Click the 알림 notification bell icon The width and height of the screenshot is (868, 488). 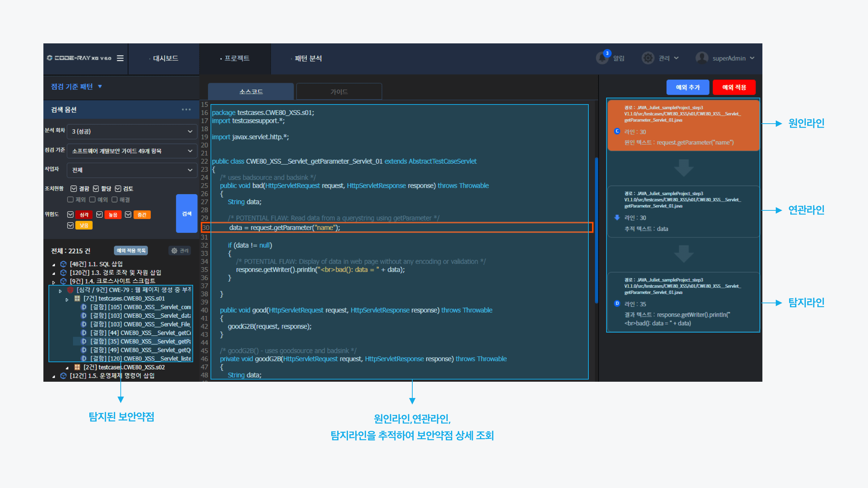pos(602,58)
